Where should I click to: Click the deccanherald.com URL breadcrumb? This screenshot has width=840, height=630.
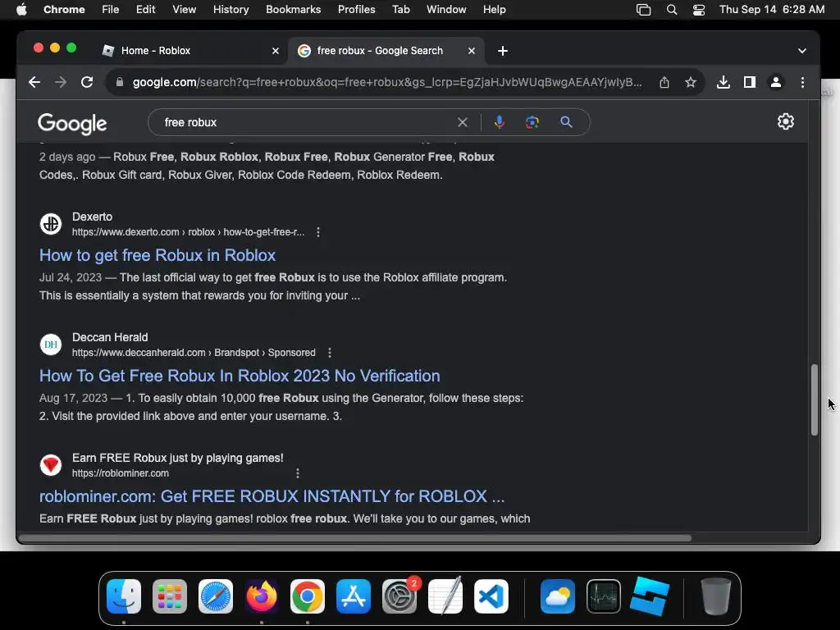(x=194, y=353)
